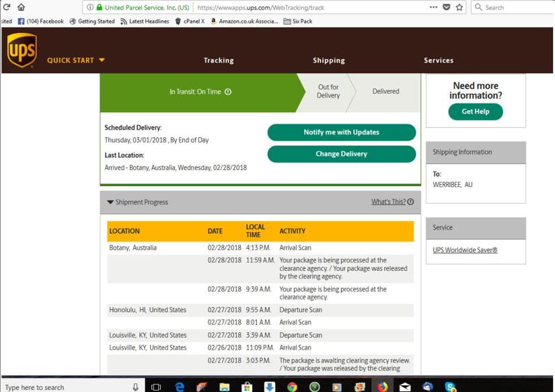Image resolution: width=555 pixels, height=392 pixels.
Task: Click the microphone icon in taskbar search
Action: tap(135, 387)
